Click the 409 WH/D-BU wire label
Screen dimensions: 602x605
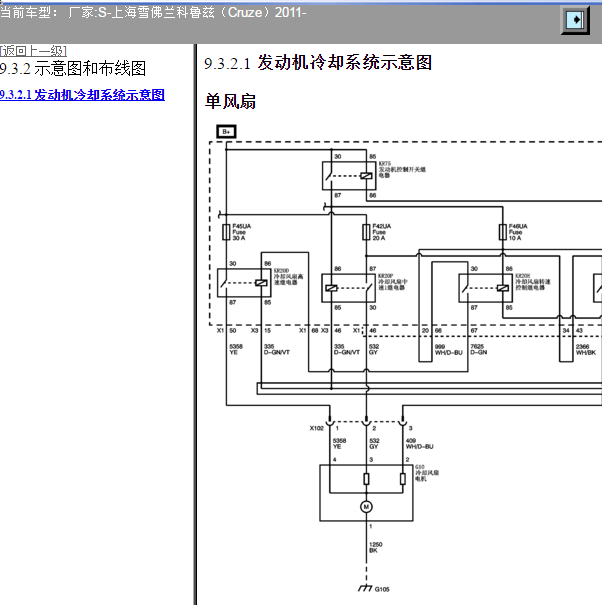tap(419, 444)
